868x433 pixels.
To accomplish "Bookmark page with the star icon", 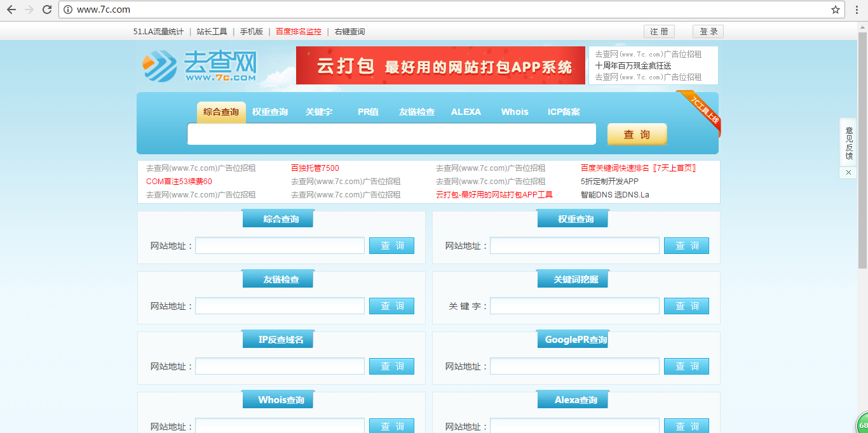I will tap(836, 10).
